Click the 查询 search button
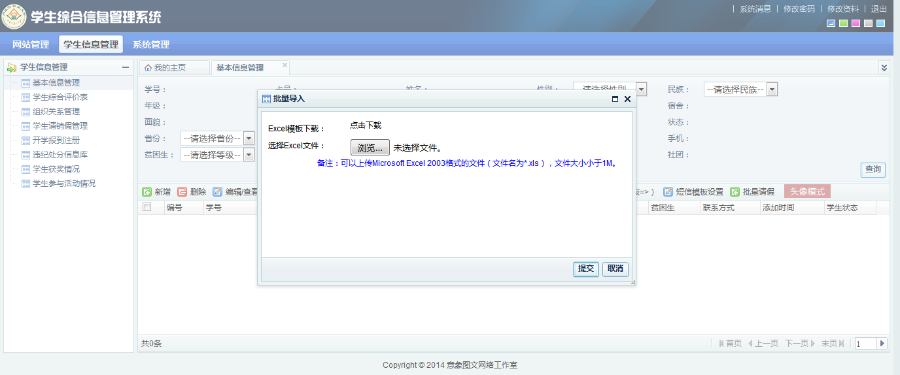 click(873, 169)
